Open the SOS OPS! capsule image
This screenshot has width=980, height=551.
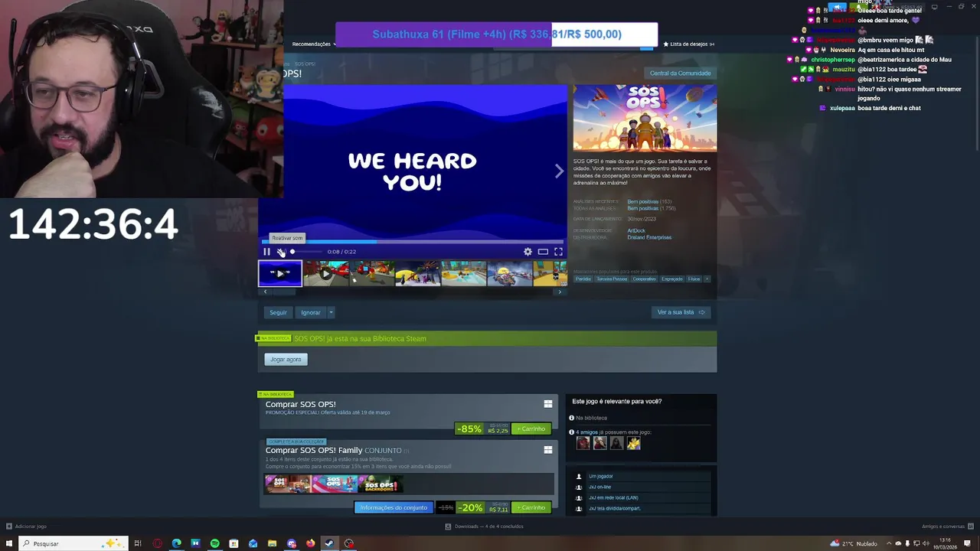645,119
